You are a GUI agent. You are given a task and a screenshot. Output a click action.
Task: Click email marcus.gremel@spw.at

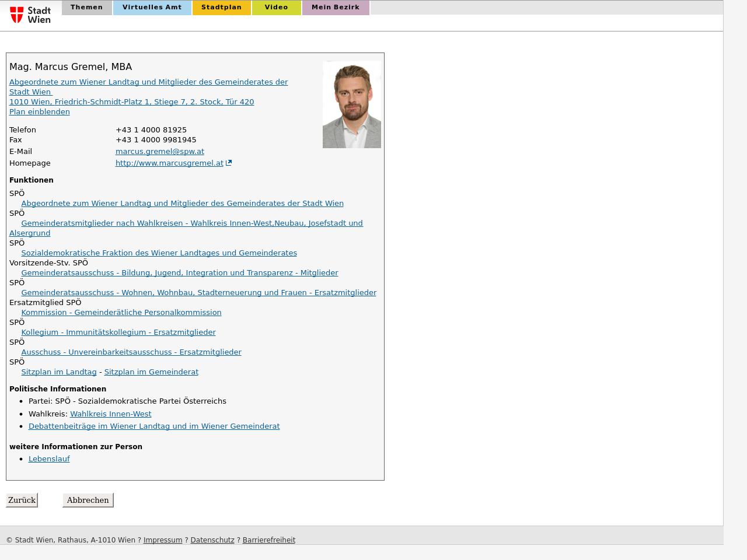point(160,152)
